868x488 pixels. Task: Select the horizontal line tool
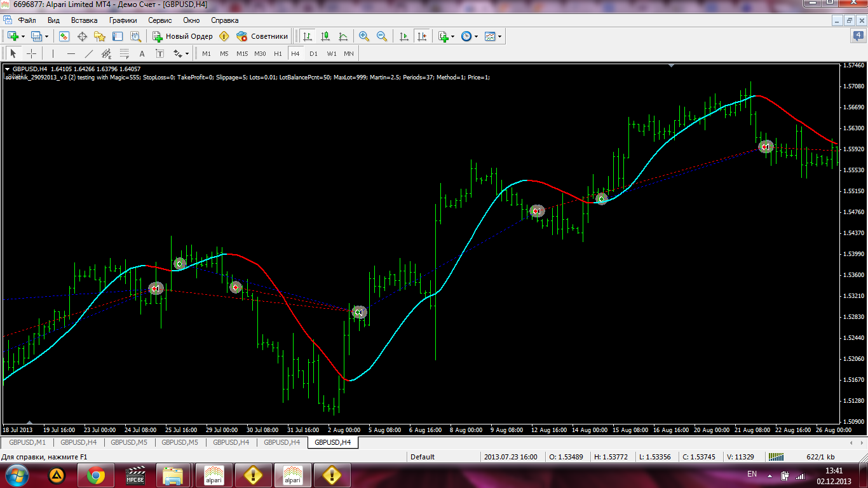coord(71,53)
